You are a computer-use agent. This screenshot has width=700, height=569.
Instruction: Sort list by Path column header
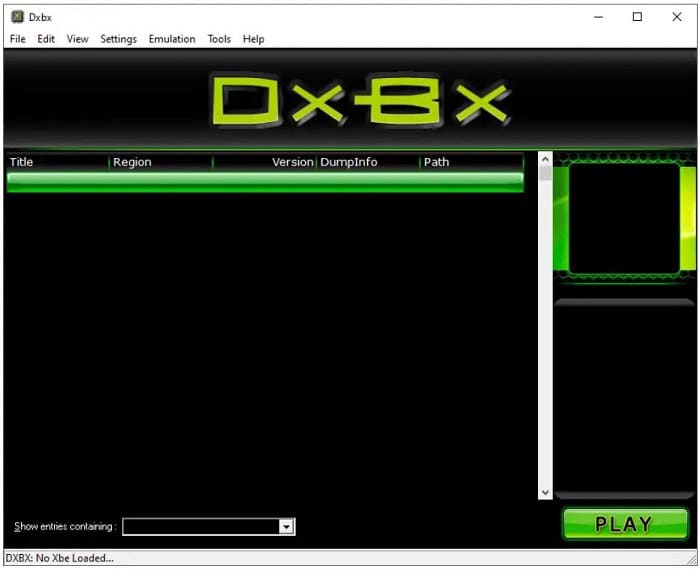point(472,162)
